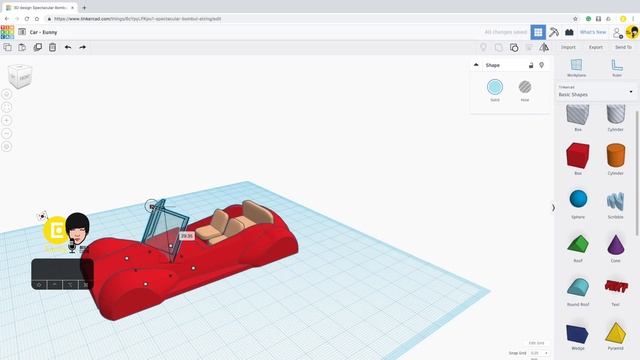Select the Workplane tool

(576, 67)
